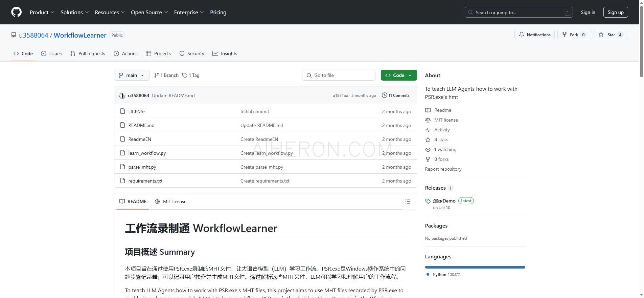Open the README.md file

pyautogui.click(x=141, y=125)
